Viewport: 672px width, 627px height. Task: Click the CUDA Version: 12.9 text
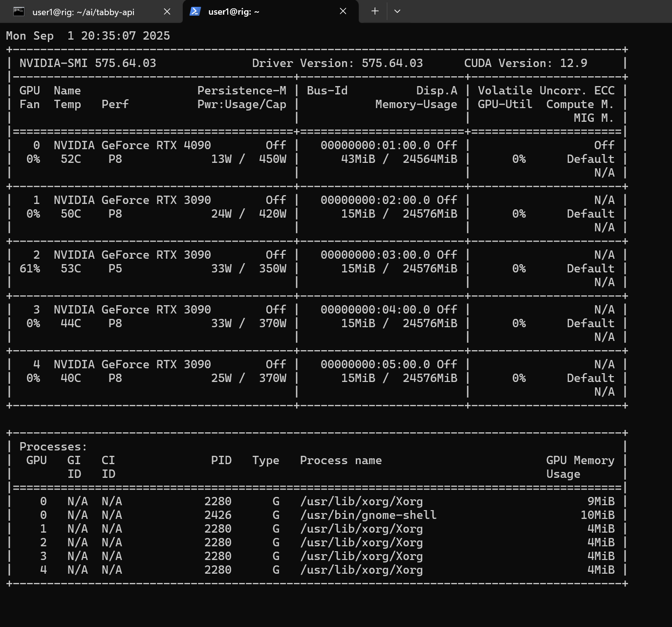pyautogui.click(x=526, y=63)
